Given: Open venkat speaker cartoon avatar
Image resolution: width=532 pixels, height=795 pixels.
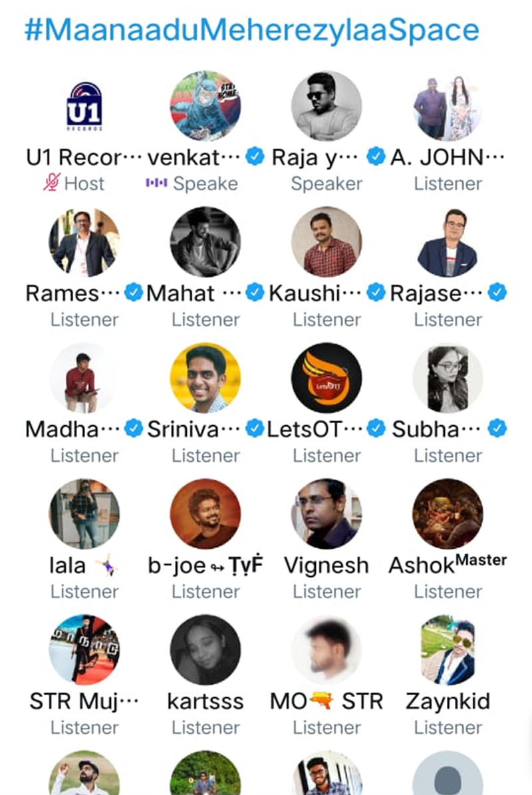Looking at the screenshot, I should tap(205, 106).
